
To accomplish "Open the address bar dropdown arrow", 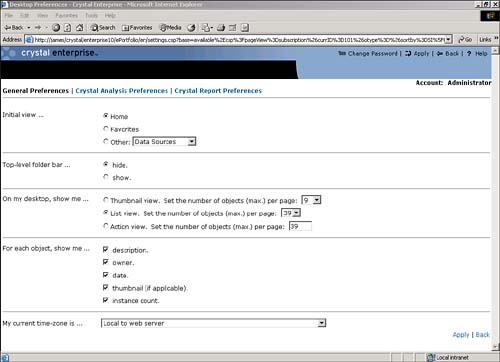I will pyautogui.click(x=449, y=40).
